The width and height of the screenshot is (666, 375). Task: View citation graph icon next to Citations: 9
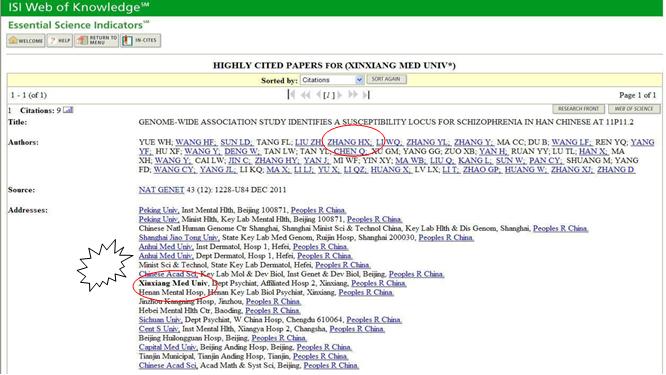[68, 110]
